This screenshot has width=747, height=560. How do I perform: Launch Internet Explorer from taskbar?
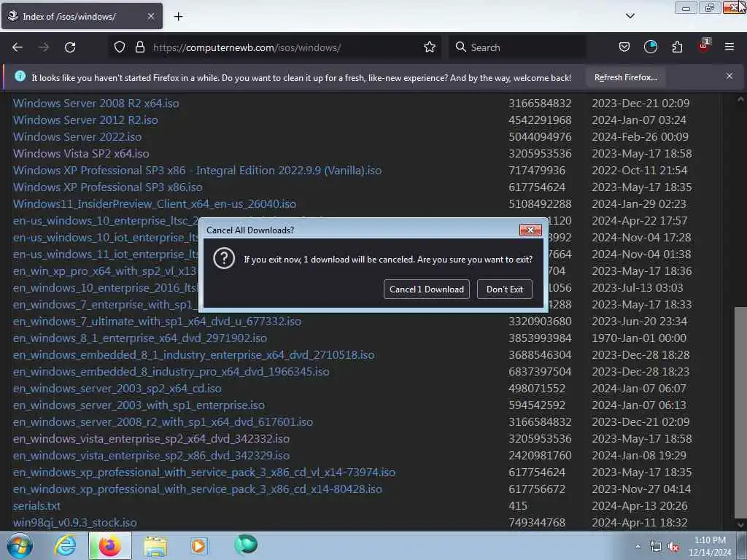pyautogui.click(x=65, y=545)
